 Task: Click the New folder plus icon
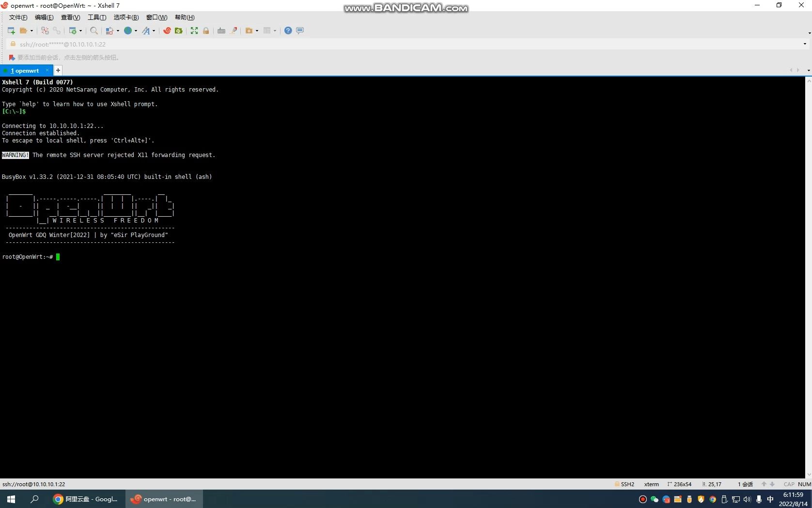pos(249,31)
